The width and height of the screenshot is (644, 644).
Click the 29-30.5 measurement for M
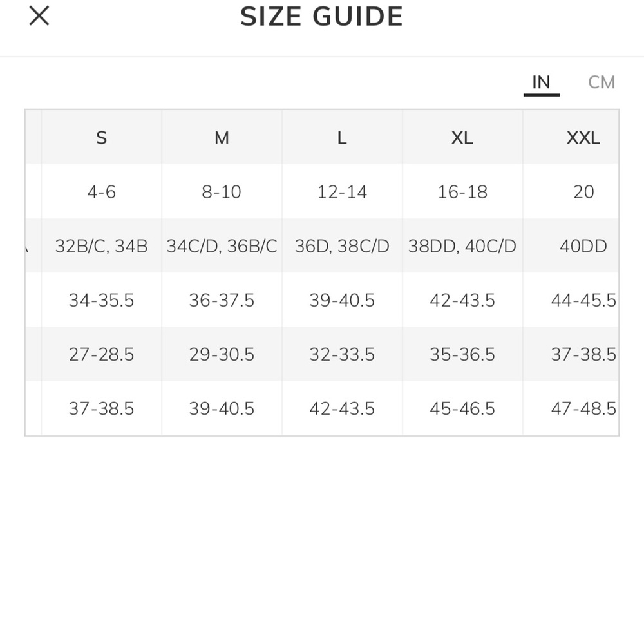(x=222, y=354)
